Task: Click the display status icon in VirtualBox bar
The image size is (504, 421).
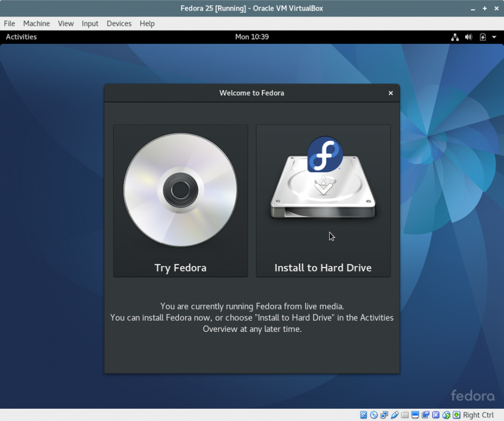Action: click(x=415, y=415)
